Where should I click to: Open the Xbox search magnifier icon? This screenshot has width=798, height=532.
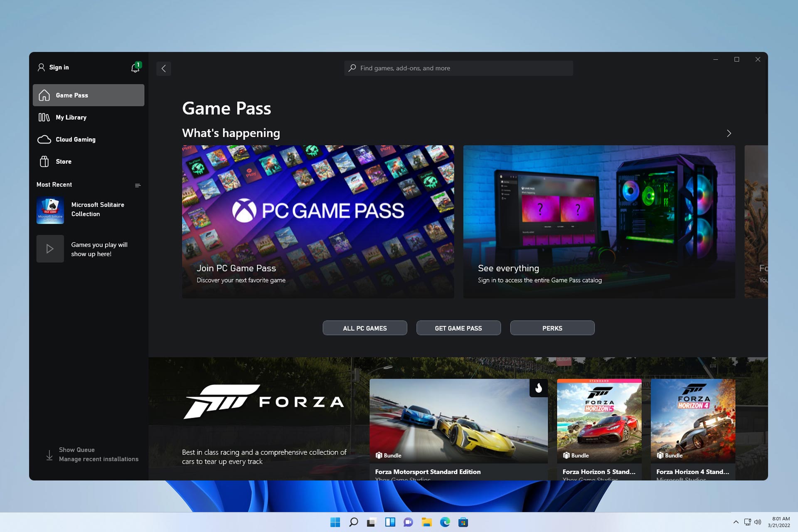[351, 68]
